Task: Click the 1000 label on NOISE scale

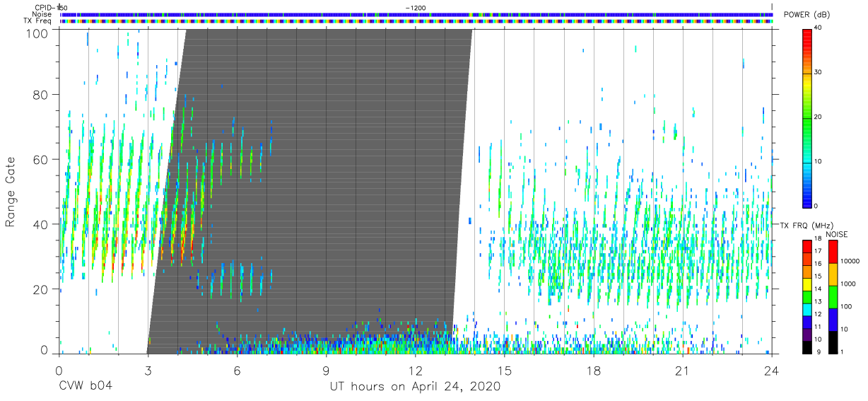Action: (848, 284)
